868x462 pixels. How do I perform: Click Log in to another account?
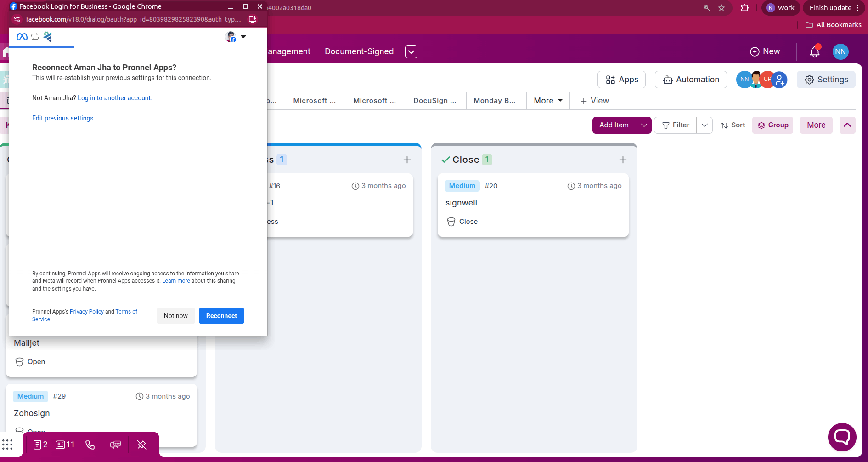[x=114, y=98]
